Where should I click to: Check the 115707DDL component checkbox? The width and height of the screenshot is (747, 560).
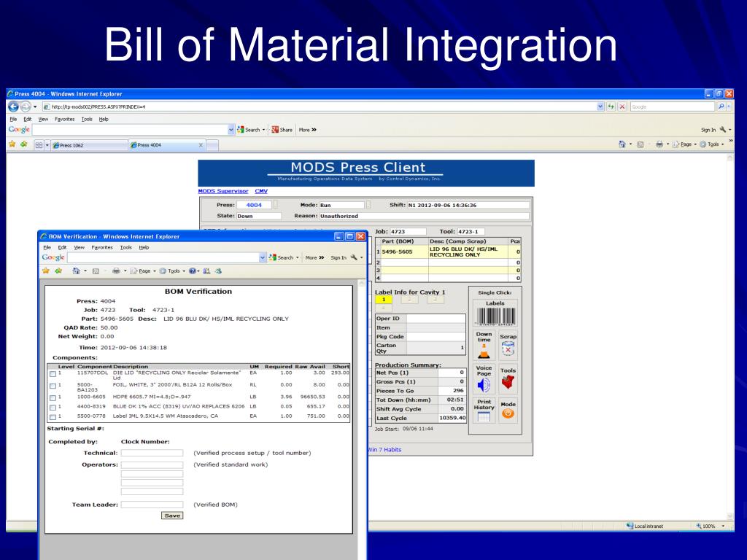[x=53, y=374]
